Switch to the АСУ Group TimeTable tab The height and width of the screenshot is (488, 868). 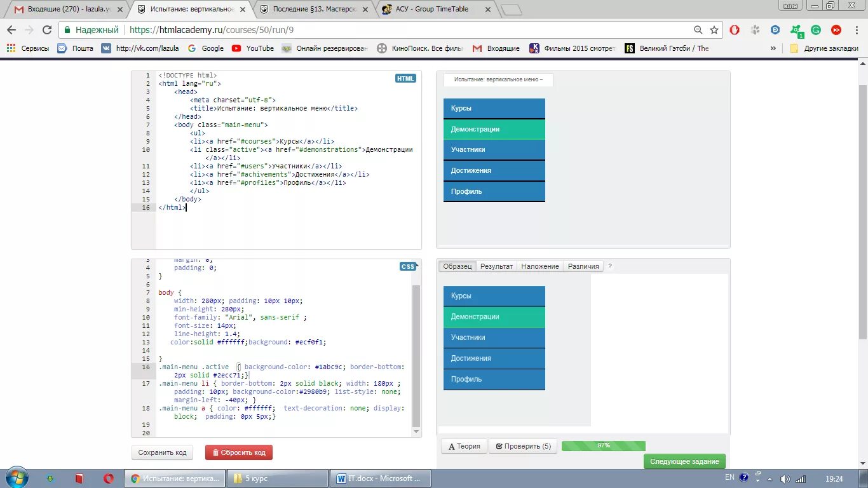tap(436, 10)
